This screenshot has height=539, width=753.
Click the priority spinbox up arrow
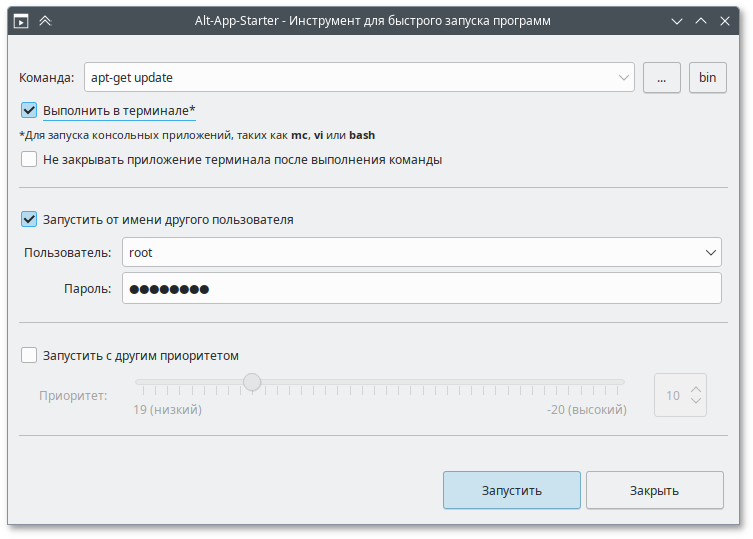coord(697,387)
